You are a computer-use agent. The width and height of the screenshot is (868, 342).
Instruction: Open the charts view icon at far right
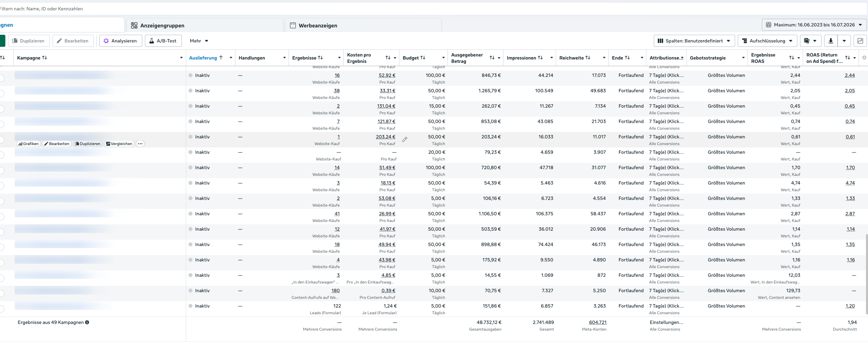pyautogui.click(x=860, y=41)
